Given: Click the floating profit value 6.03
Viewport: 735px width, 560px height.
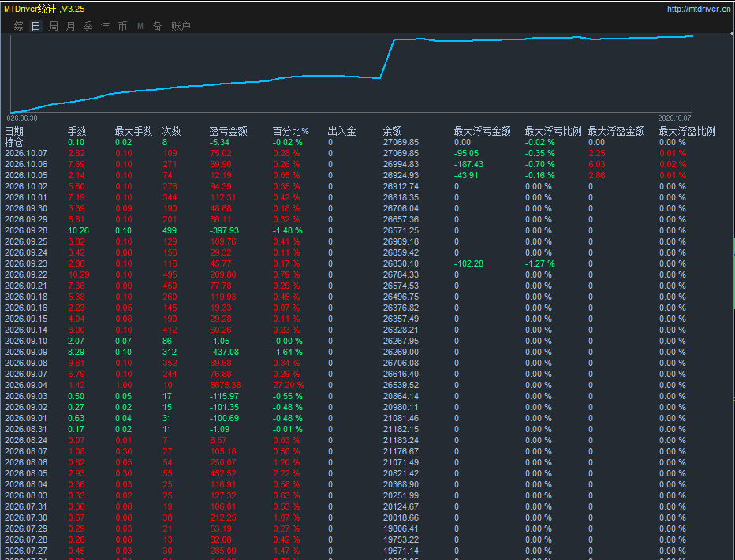Looking at the screenshot, I should (597, 165).
